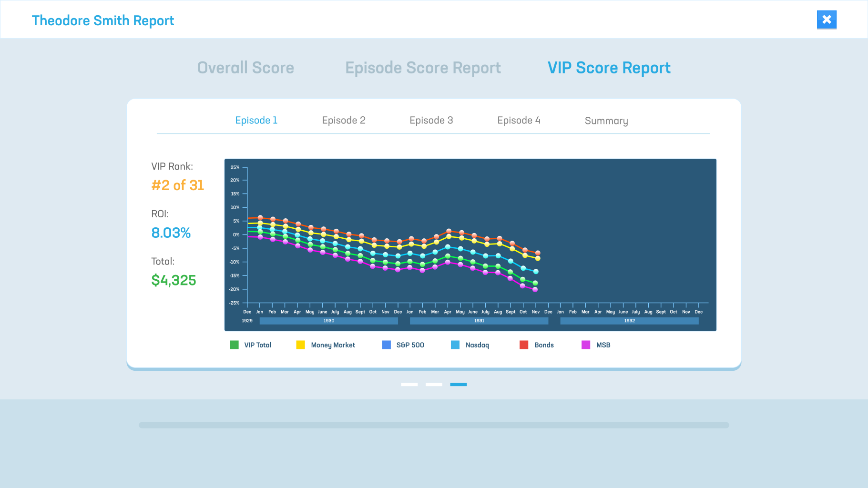
Task: Select the third pagination indicator below the card
Action: tap(458, 384)
